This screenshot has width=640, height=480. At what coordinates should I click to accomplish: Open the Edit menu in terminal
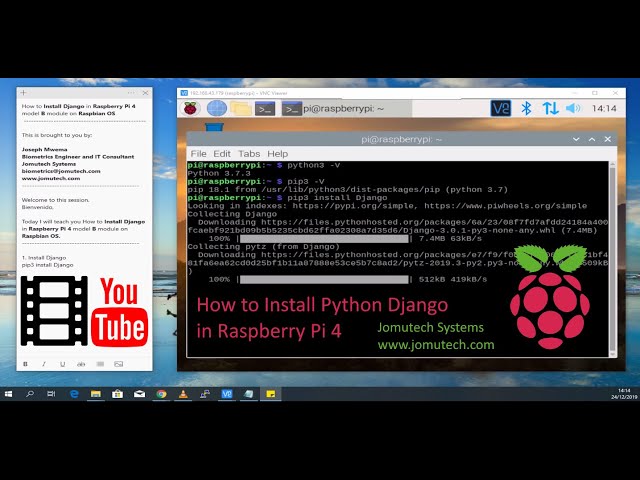point(222,154)
